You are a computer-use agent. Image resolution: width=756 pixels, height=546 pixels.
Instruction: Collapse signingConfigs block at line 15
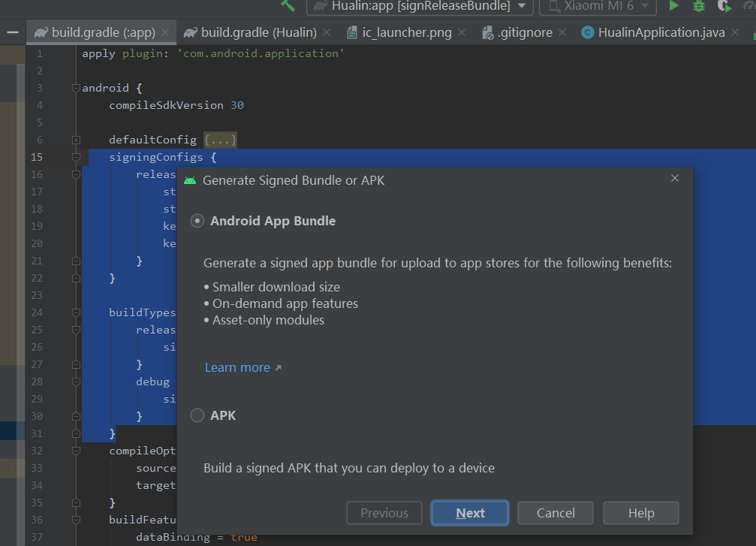76,157
